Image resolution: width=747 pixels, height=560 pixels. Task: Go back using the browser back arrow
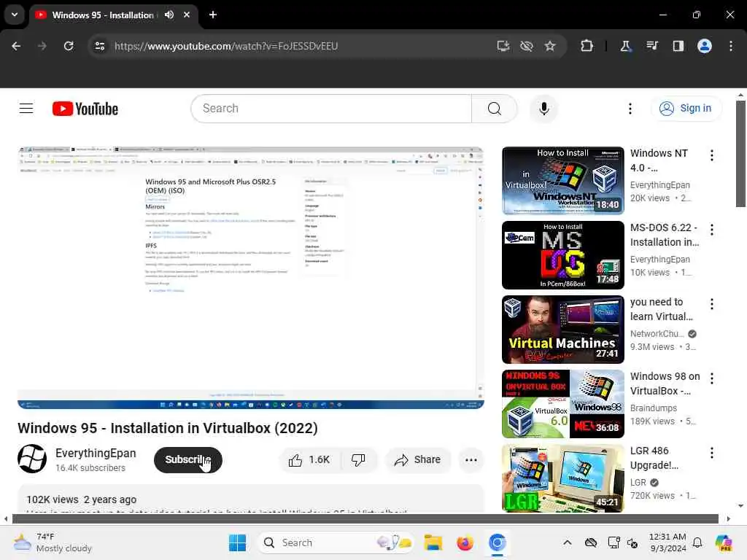point(16,46)
